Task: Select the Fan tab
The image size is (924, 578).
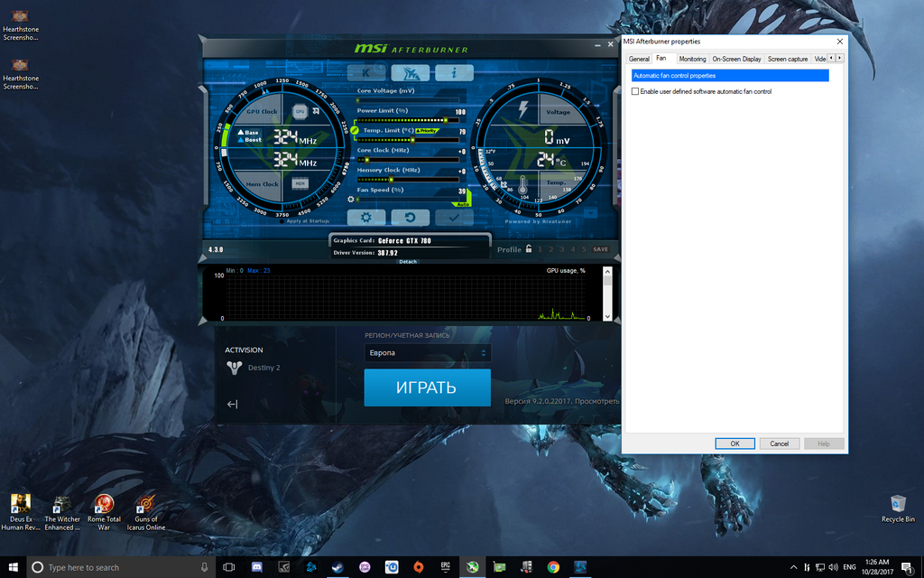Action: click(x=661, y=59)
